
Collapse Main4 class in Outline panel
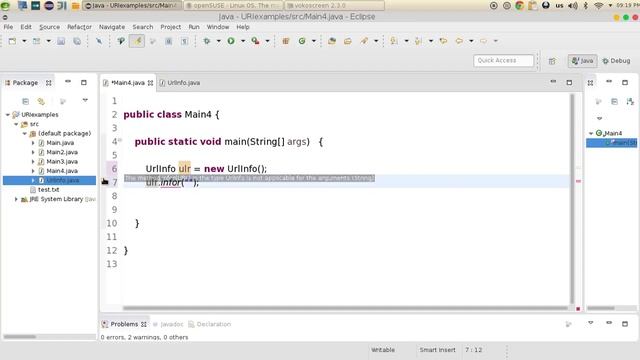(591, 133)
